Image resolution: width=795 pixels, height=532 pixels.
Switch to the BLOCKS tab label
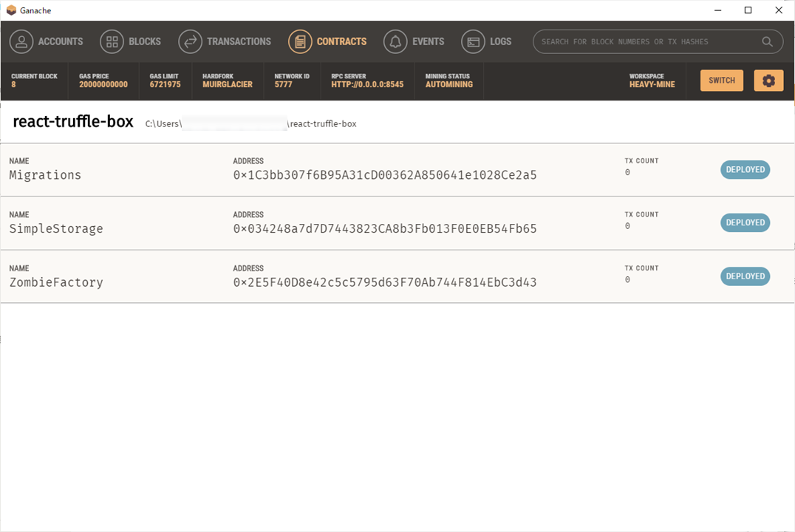(x=145, y=41)
